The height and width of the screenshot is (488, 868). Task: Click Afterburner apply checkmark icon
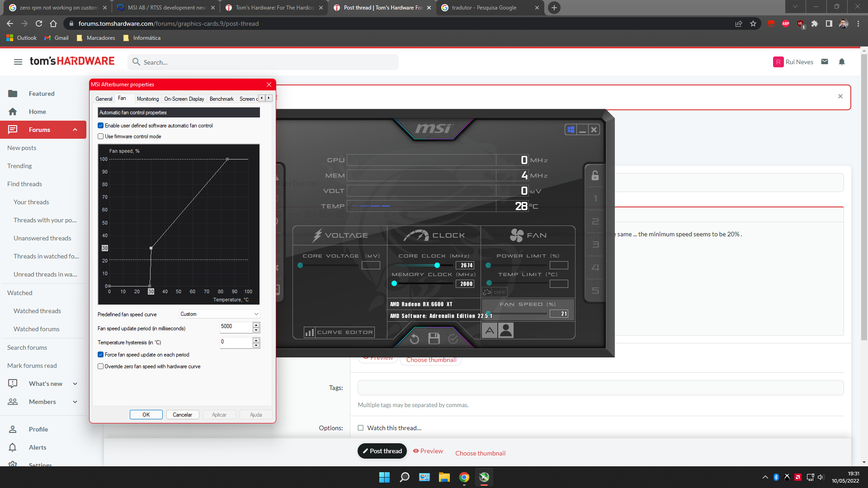[x=453, y=338]
